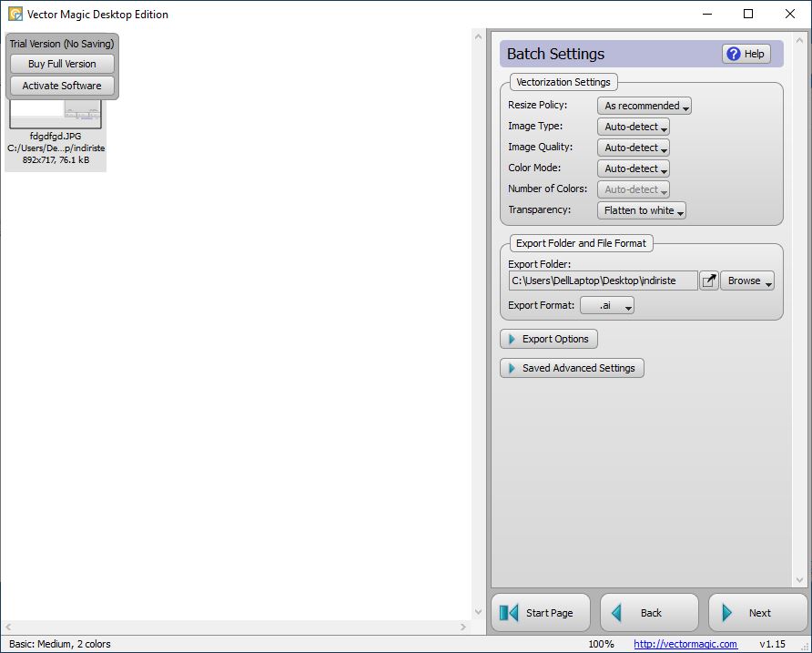
Task: Click the Next button
Action: click(757, 613)
